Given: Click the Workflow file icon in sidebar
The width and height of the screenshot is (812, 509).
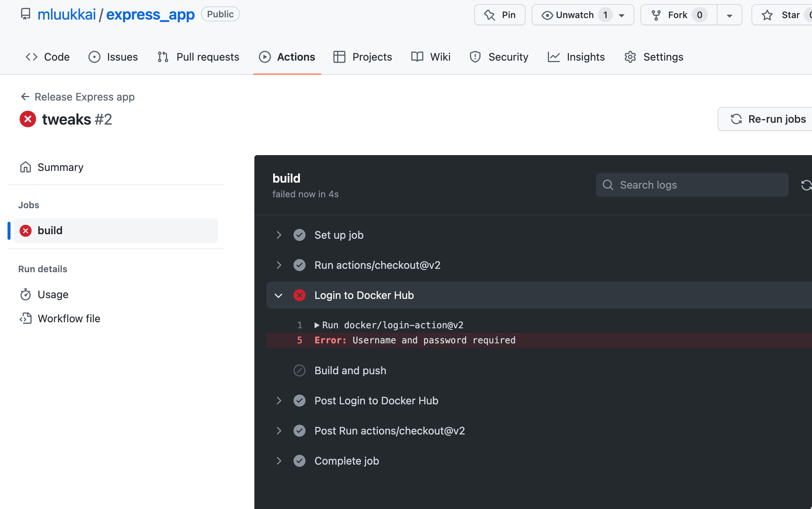Looking at the screenshot, I should click(26, 318).
